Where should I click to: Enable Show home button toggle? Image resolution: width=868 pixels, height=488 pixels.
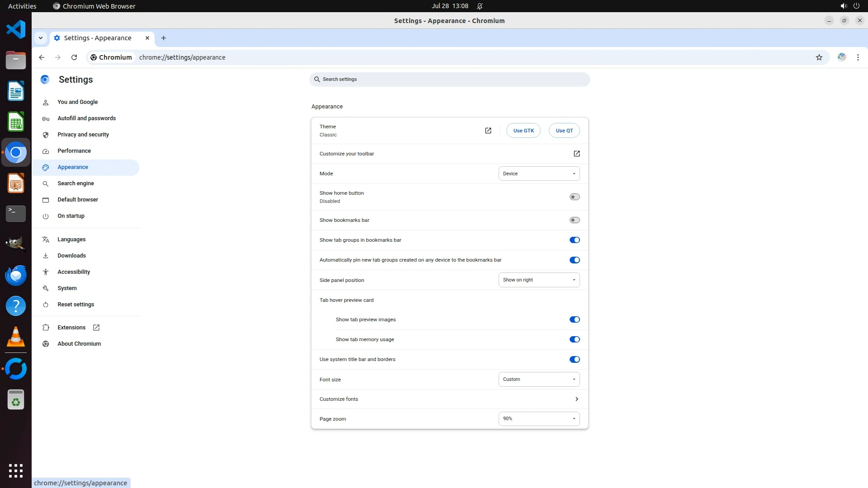click(574, 197)
